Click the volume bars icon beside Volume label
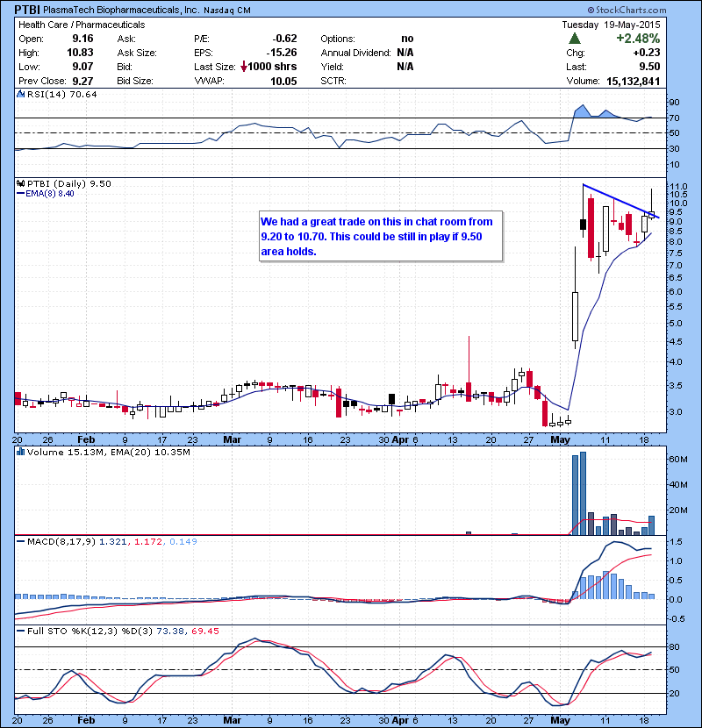Viewport: 702px width, 728px height. point(20,452)
